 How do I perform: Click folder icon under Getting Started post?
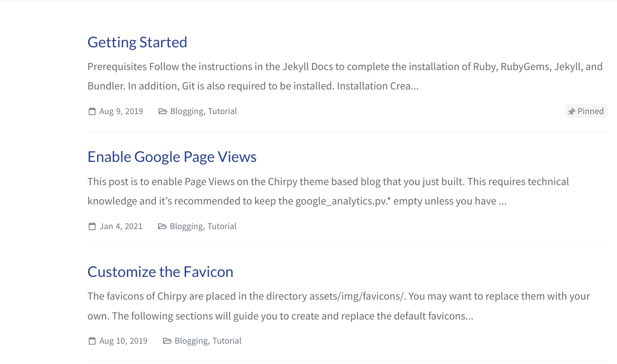coord(162,112)
